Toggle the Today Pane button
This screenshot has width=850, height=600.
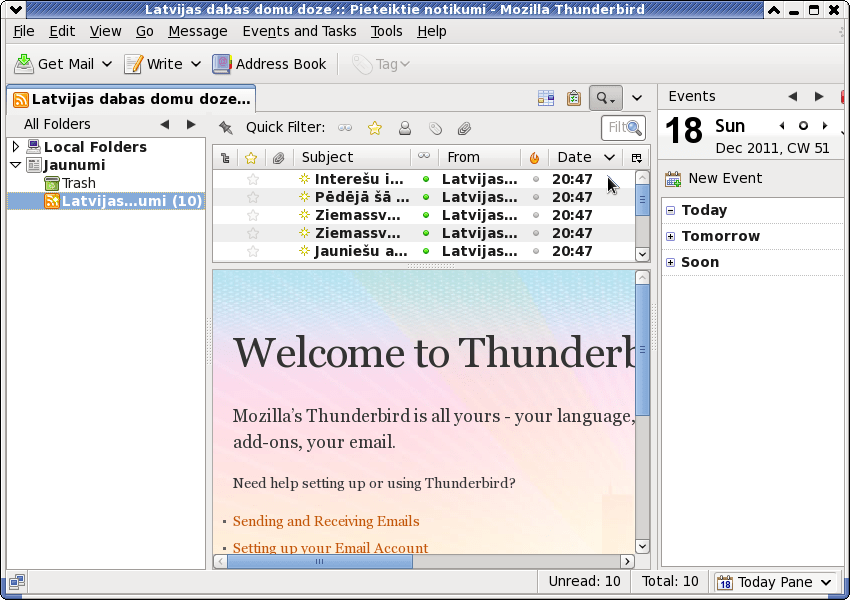(x=775, y=582)
